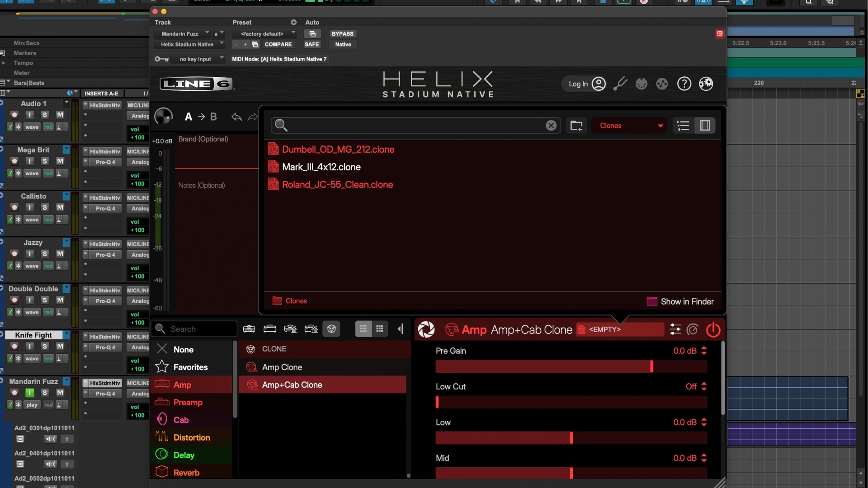Click the clone search input field
The height and width of the screenshot is (488, 868).
pos(415,126)
